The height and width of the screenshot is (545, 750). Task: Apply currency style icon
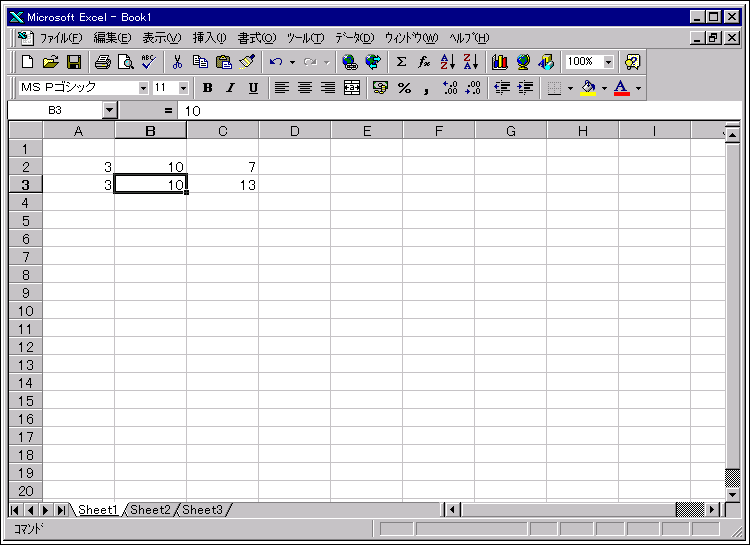click(381, 88)
